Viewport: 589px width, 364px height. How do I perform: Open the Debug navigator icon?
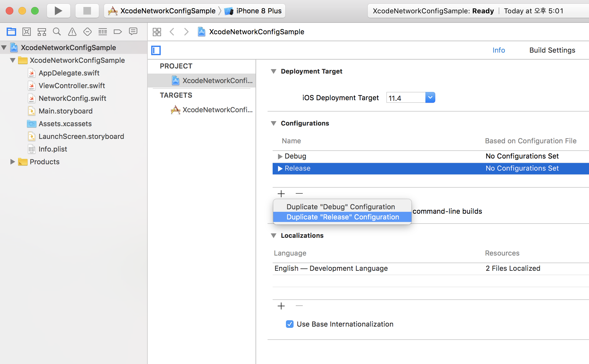click(x=103, y=32)
